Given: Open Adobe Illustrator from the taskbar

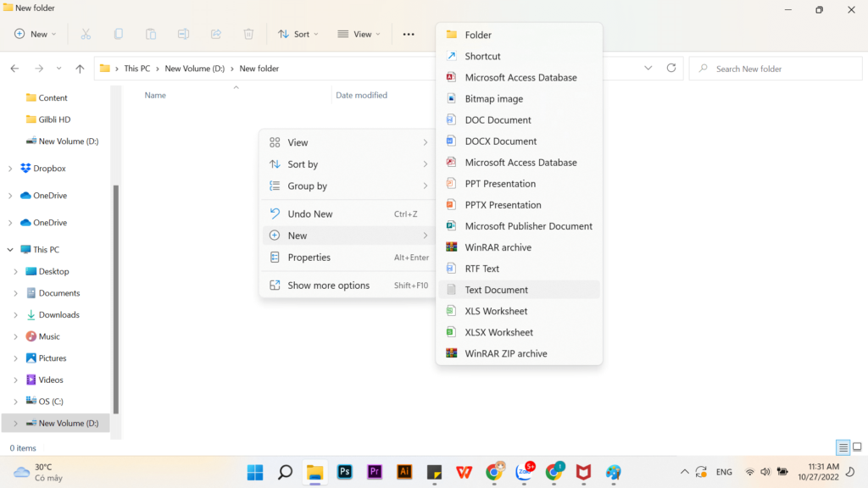Looking at the screenshot, I should (404, 473).
